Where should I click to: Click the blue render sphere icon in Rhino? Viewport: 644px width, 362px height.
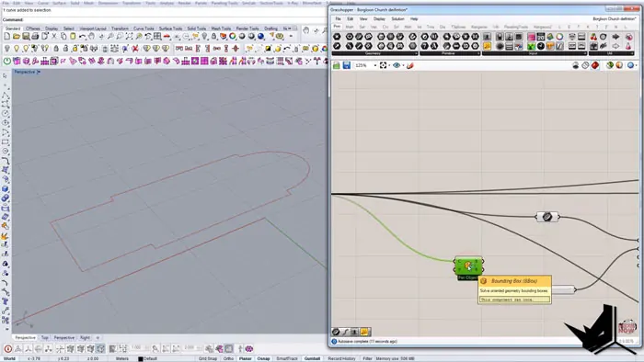coord(260,37)
